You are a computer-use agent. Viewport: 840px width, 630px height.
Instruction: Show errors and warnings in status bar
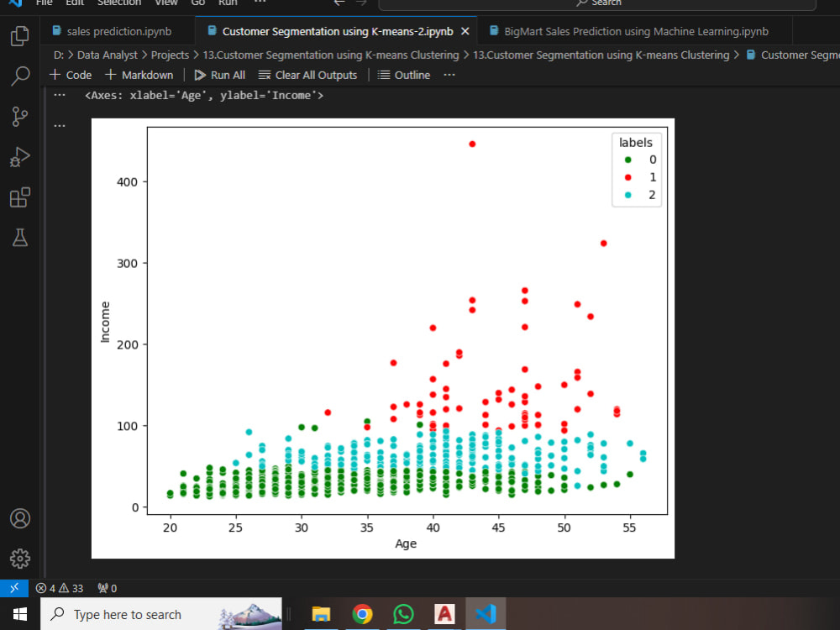point(60,588)
